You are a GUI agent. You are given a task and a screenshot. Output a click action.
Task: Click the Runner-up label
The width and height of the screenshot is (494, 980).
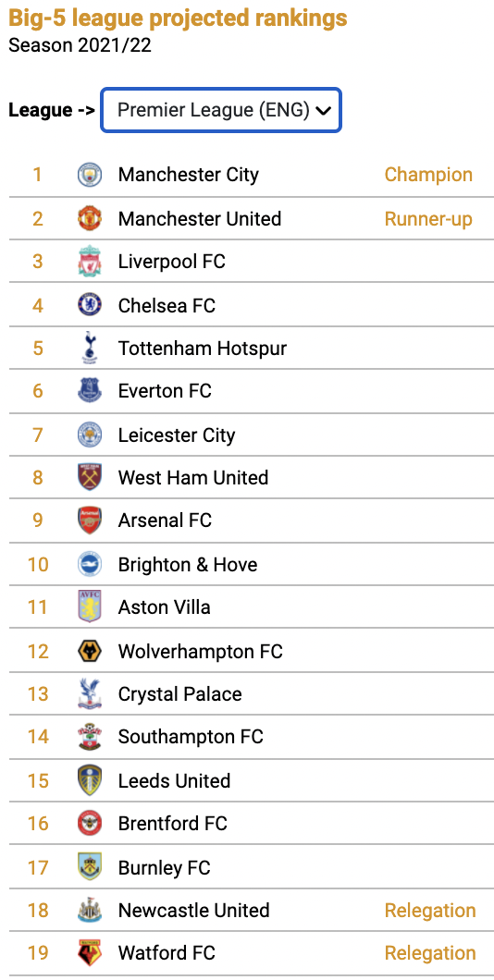[x=428, y=219]
